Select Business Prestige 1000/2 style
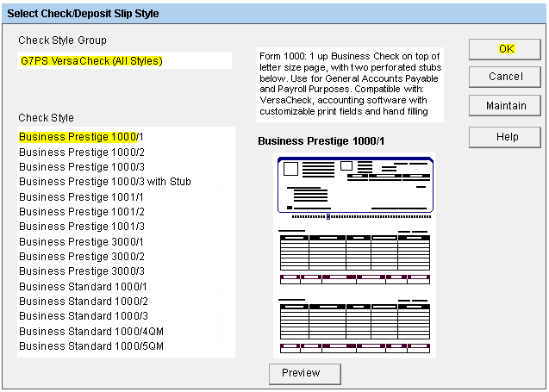The width and height of the screenshot is (549, 392). 82,152
